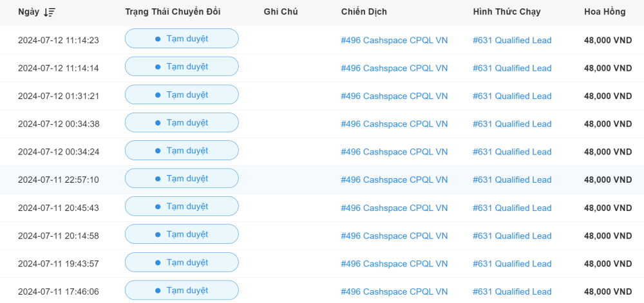Screen dimensions: 644x303
Task: Click Tạm duyệt status badge for 2024-07-12 01:31:21
Action: [x=182, y=95]
